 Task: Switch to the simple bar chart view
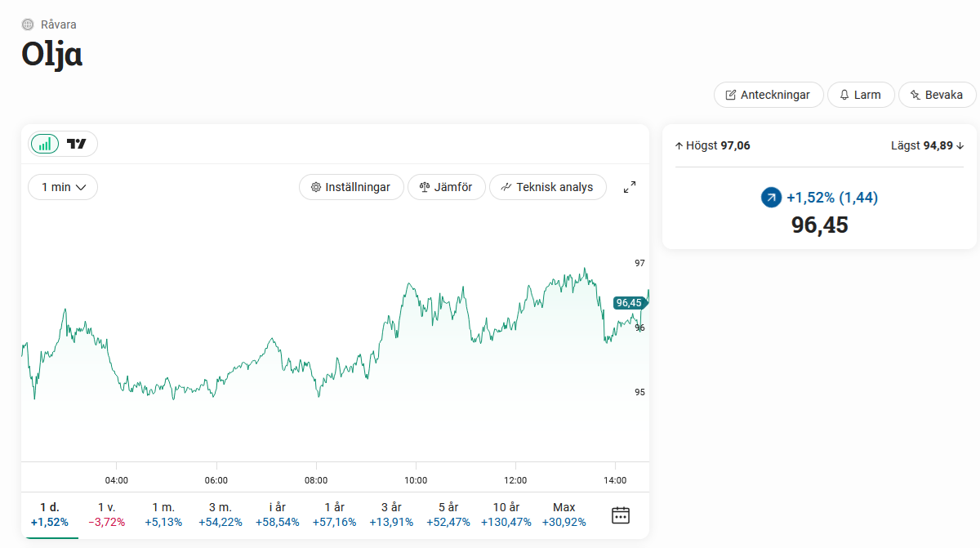click(45, 144)
